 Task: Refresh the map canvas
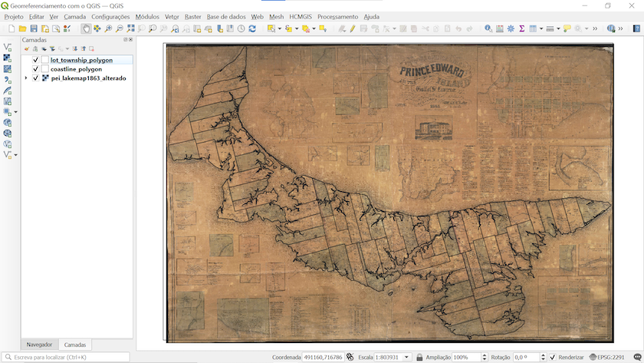click(251, 28)
